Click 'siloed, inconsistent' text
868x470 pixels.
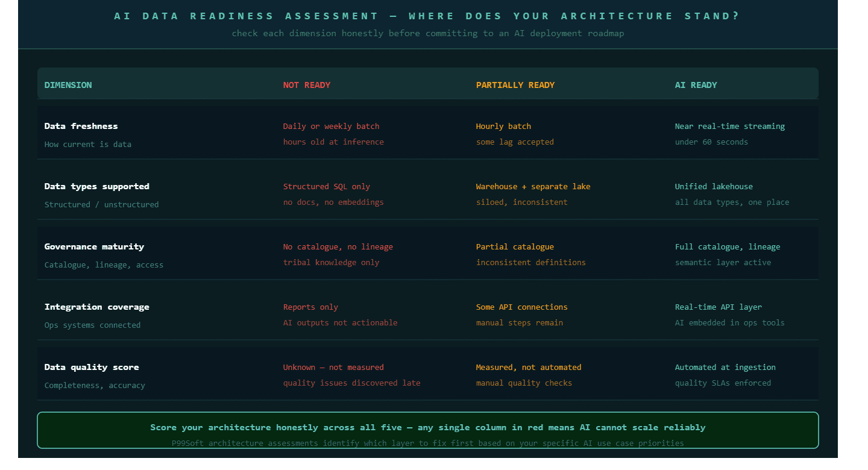tap(522, 202)
